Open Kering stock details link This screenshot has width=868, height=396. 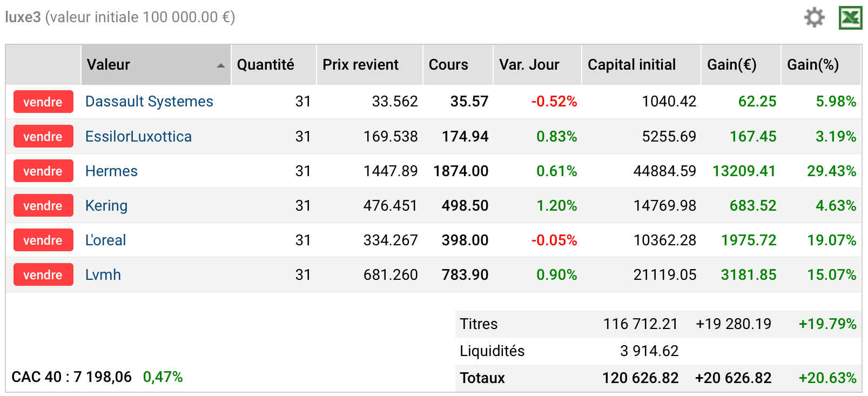tap(106, 206)
